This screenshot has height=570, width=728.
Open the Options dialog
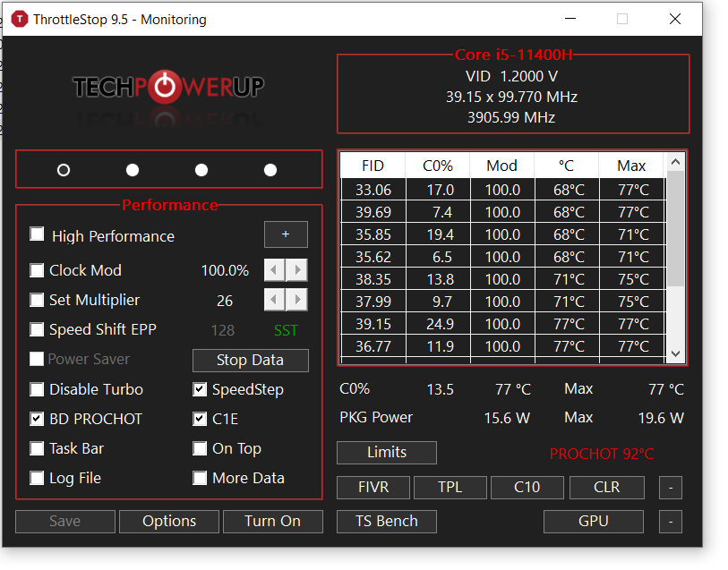(169, 522)
